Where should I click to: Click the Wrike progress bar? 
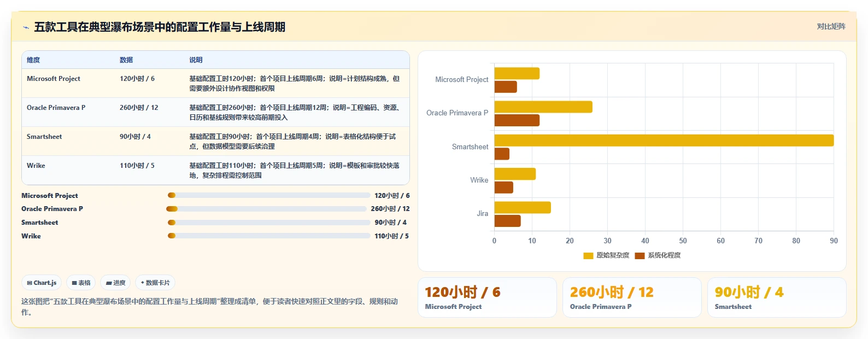(x=269, y=236)
